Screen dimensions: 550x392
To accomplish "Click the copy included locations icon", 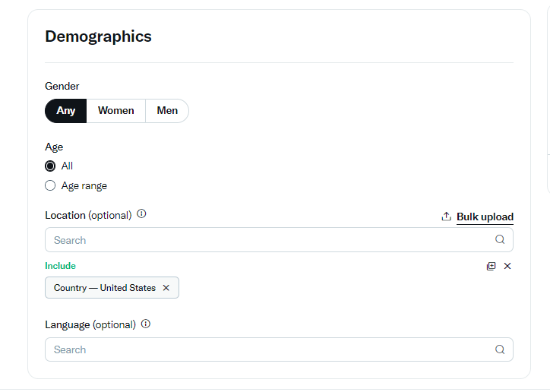I will (x=491, y=266).
